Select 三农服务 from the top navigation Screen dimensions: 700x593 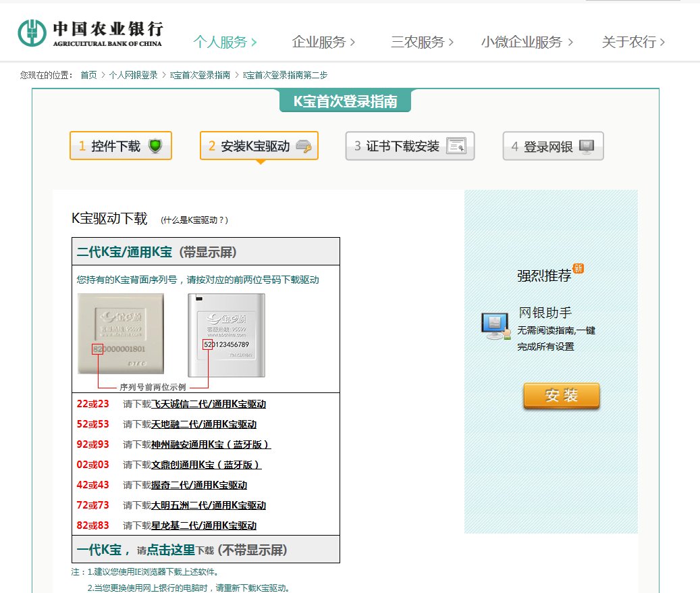tap(419, 41)
